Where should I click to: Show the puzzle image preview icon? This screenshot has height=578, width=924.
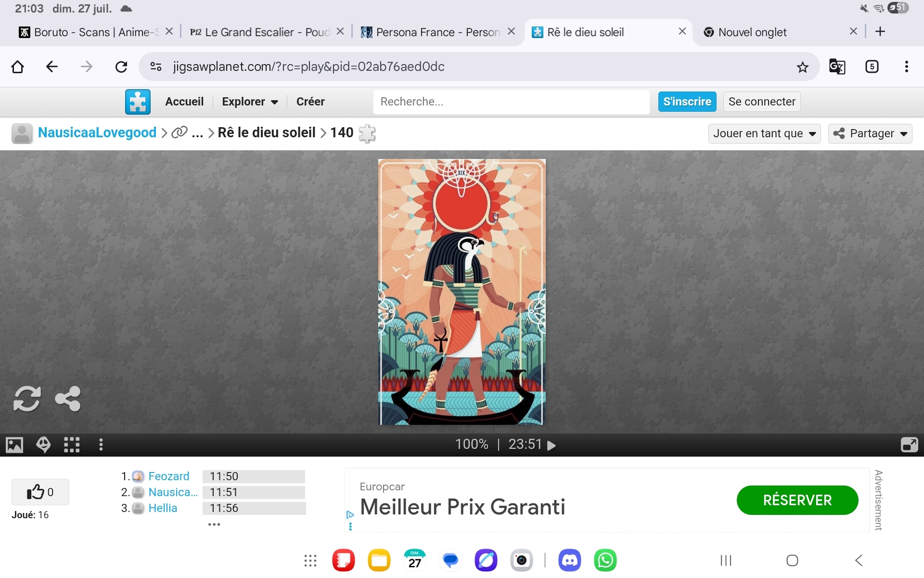[14, 445]
